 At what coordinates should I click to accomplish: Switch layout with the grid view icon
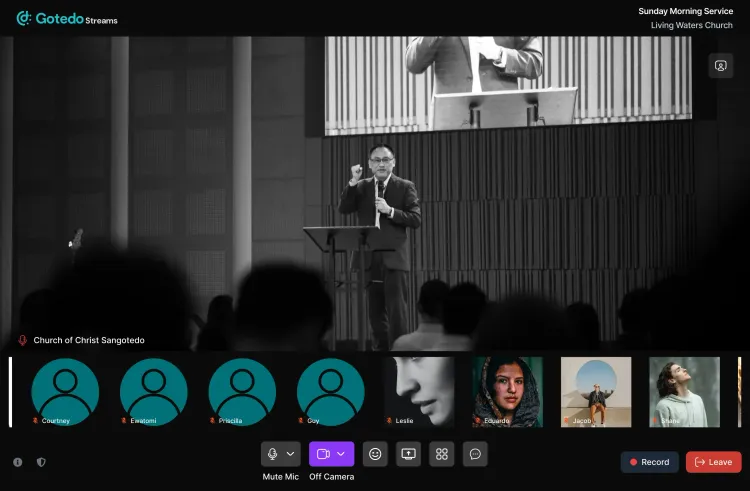click(442, 454)
